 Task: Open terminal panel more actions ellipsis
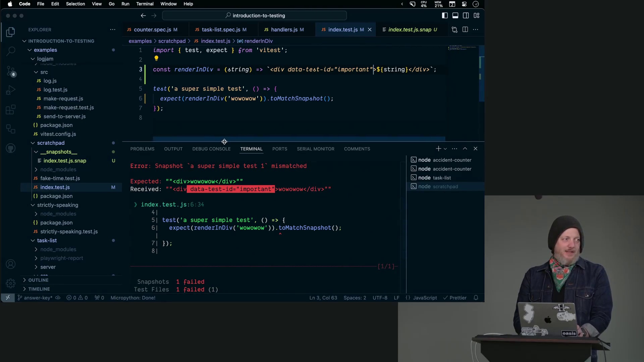tap(454, 148)
